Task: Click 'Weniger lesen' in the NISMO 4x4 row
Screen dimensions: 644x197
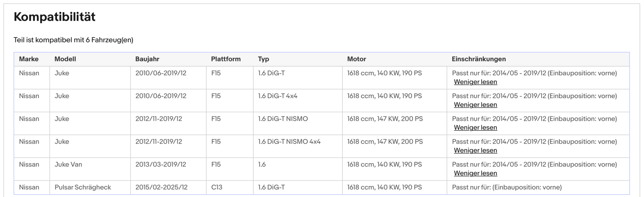Action: click(475, 151)
